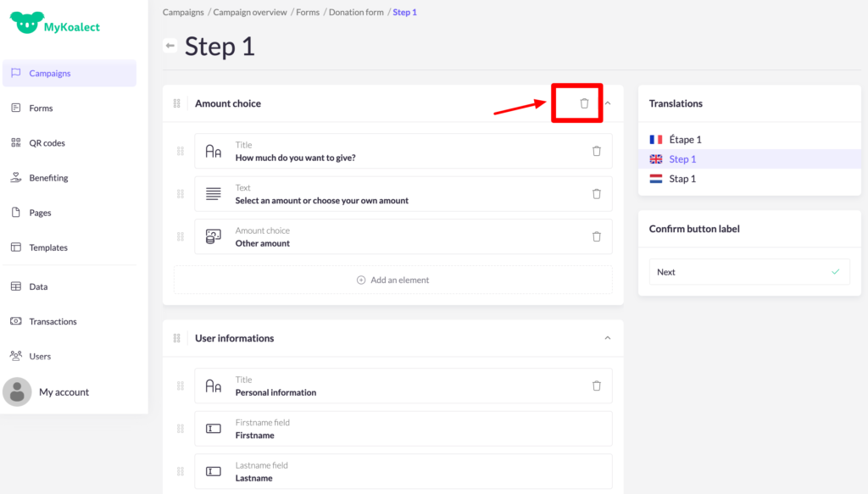Collapse the Amount choice section

point(607,103)
